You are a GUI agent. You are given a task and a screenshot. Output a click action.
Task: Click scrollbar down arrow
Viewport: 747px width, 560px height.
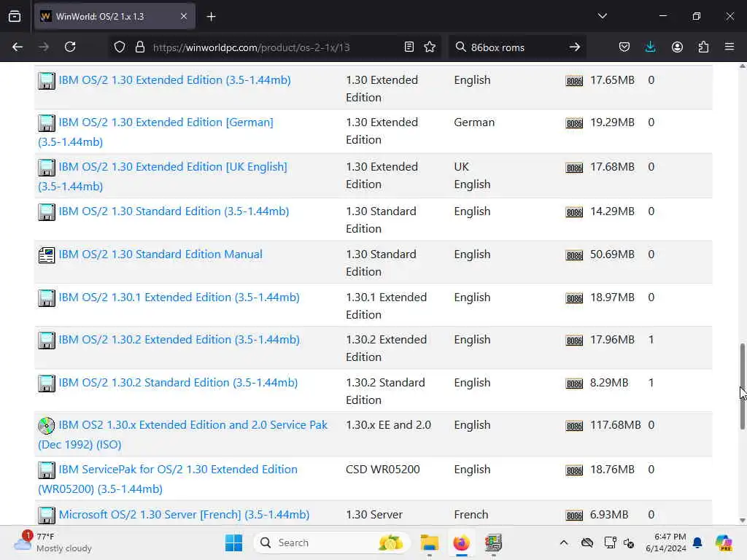[x=742, y=521]
